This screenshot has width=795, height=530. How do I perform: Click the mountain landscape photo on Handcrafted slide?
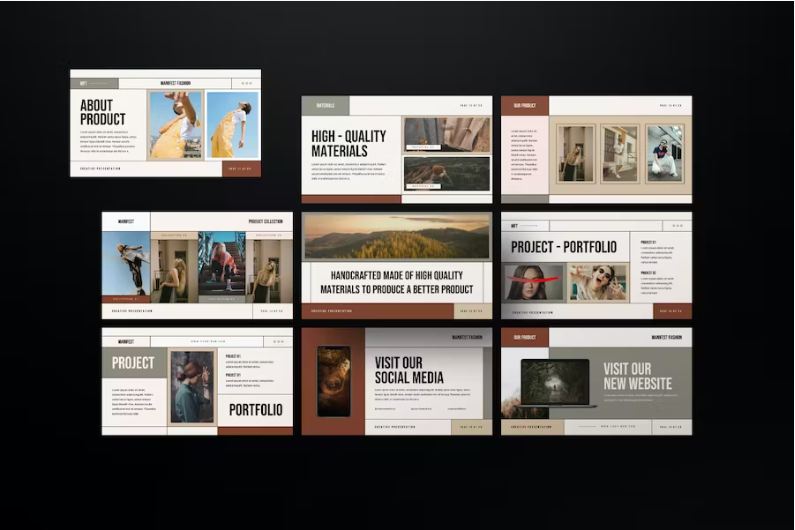396,237
